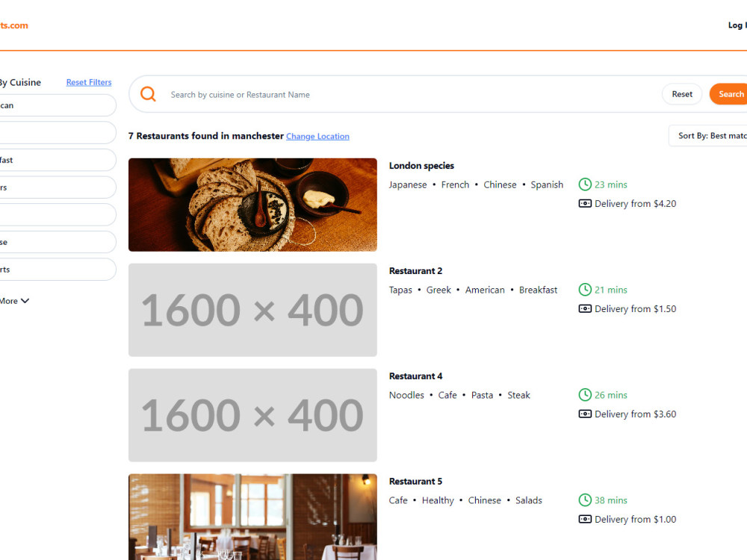Open the Restaurant 5 title

click(x=415, y=482)
